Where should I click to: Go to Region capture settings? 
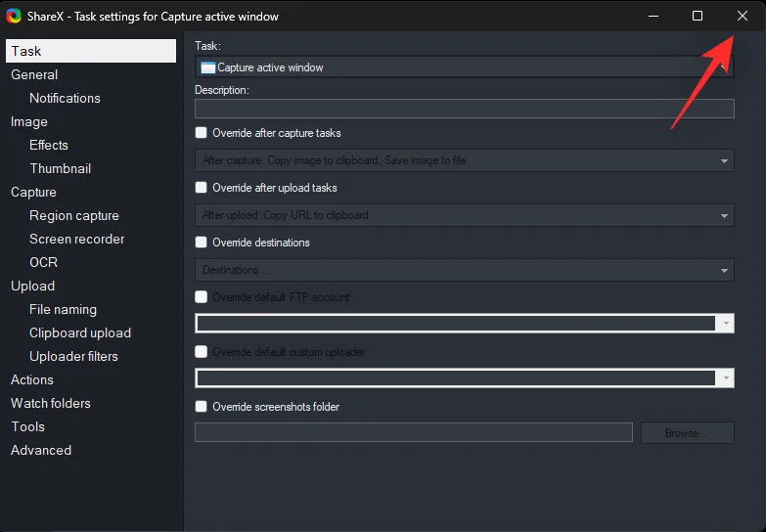(x=74, y=215)
